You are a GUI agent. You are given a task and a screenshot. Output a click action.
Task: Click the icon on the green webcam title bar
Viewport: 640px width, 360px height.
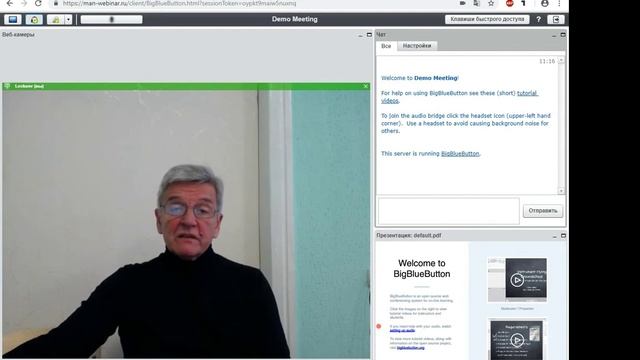pos(7,86)
